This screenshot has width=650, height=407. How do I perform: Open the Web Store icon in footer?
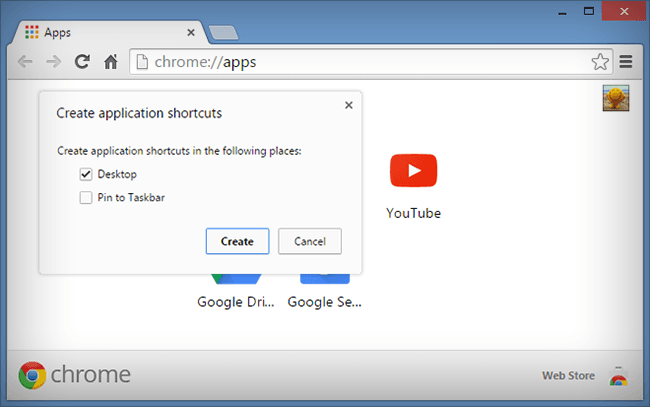tap(618, 376)
